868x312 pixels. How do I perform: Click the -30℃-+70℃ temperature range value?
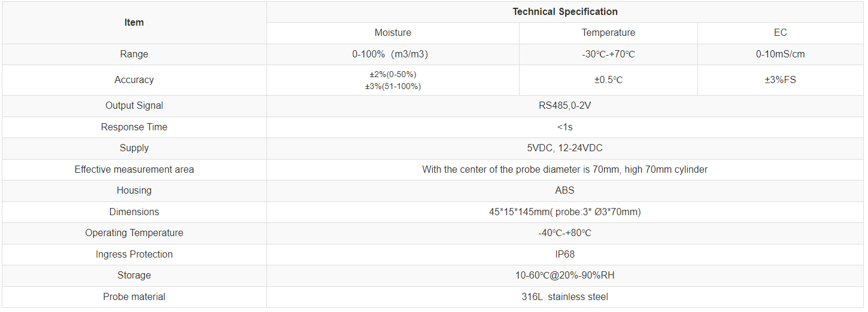tap(608, 54)
